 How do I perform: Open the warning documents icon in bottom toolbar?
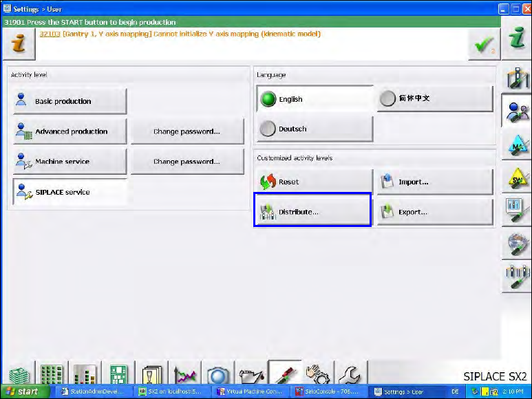point(151,374)
